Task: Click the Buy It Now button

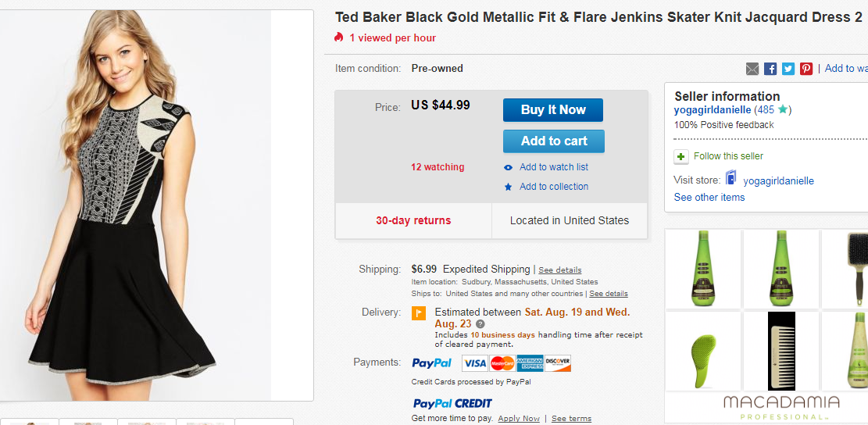Action: pos(553,109)
